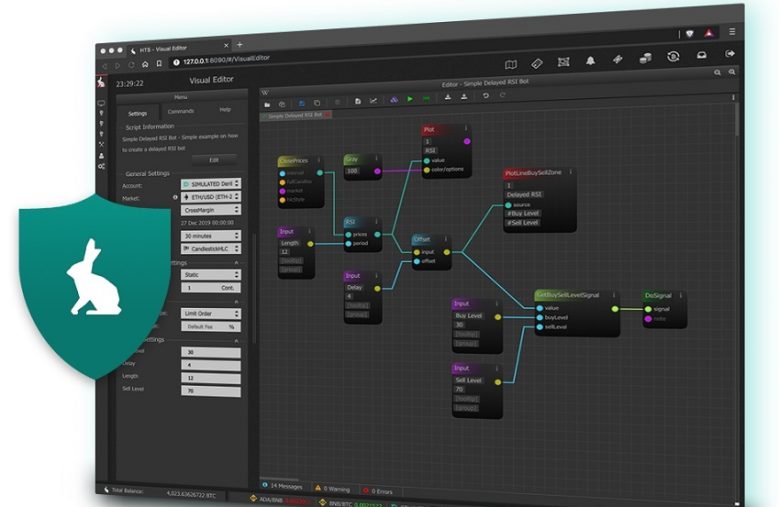Click the undo arrow in editor toolbar
This screenshot has height=507, width=780.
(486, 96)
